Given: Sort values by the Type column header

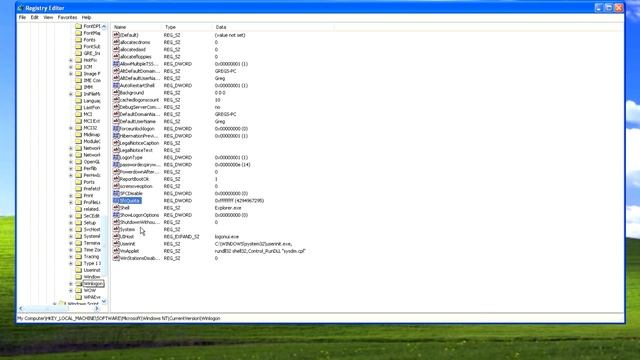Looking at the screenshot, I should tap(188, 27).
